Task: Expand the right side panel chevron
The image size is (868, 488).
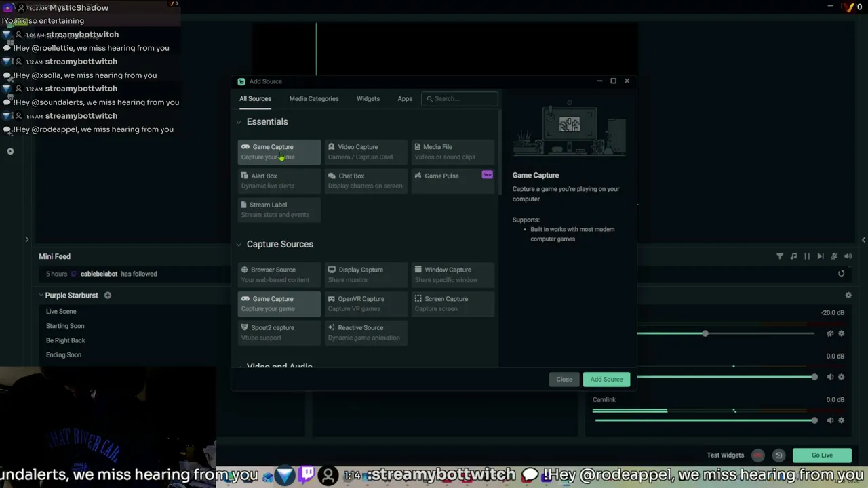Action: pos(863,239)
